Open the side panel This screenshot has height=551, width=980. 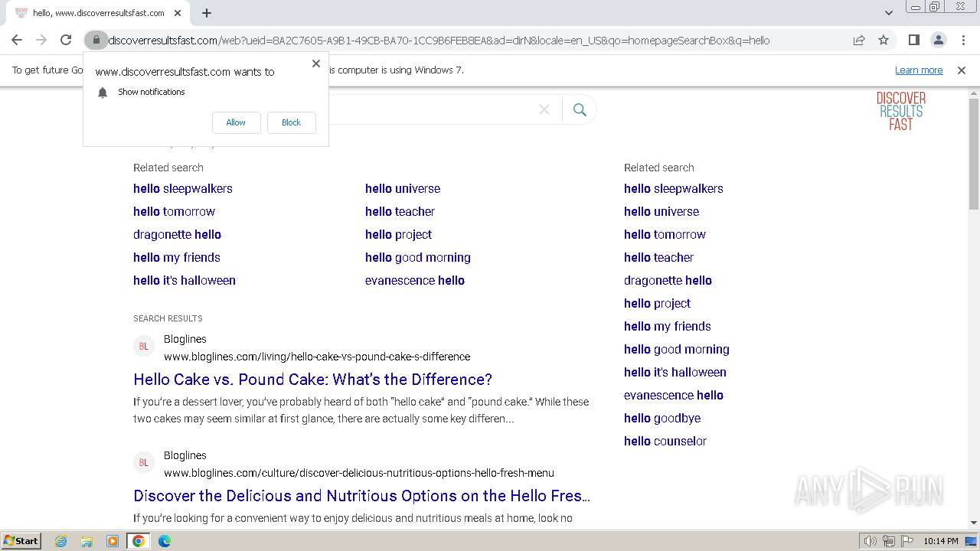(913, 40)
